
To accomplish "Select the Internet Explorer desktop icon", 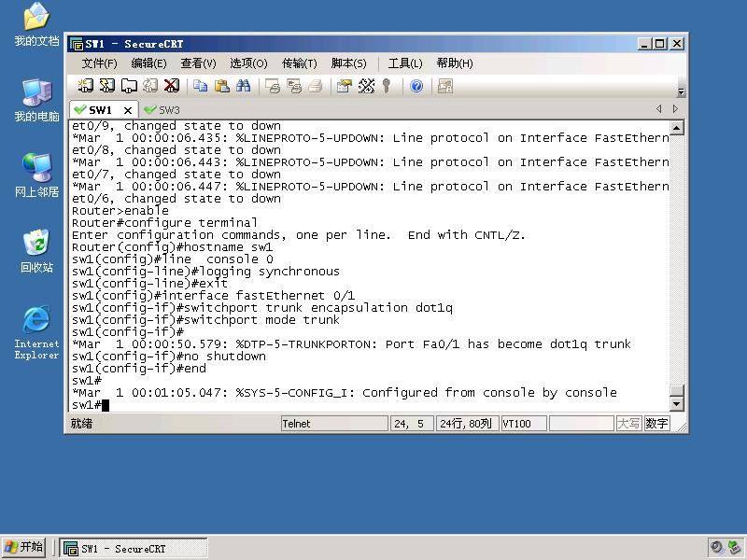I will [x=36, y=332].
